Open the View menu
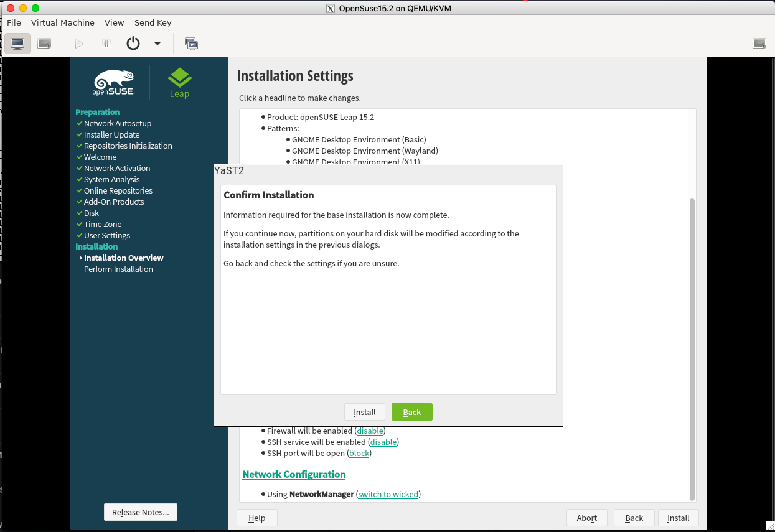 [115, 22]
